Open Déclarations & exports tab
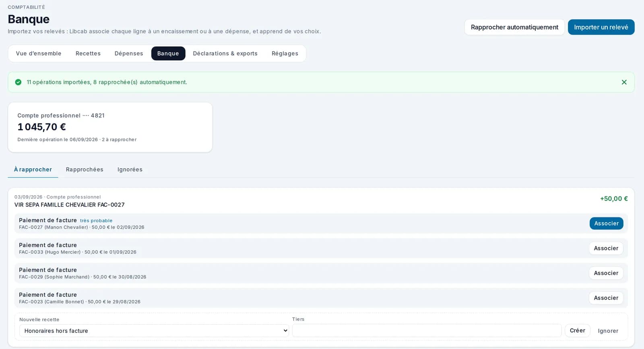Screen dimensions: 644x349 pos(225,54)
